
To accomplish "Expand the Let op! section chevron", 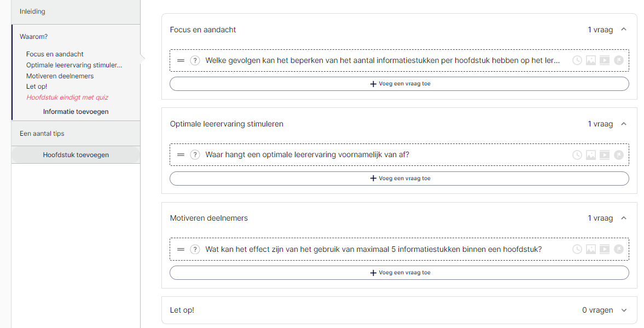I will coord(624,310).
